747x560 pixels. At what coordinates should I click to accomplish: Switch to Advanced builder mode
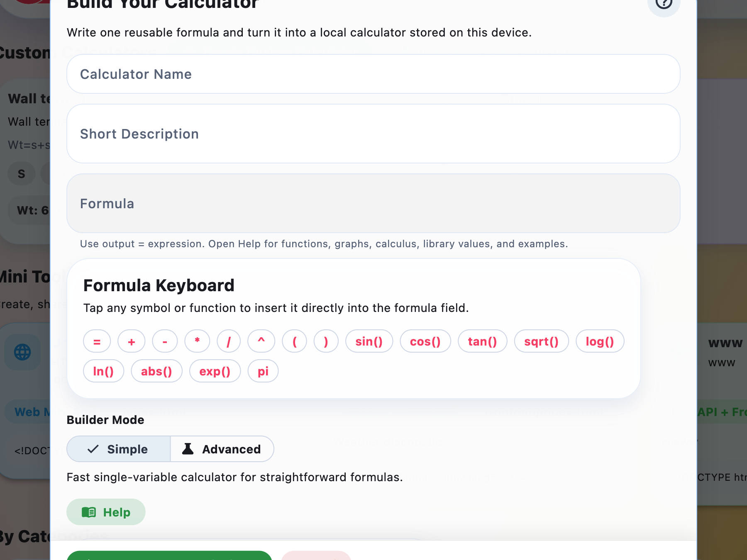tap(222, 449)
